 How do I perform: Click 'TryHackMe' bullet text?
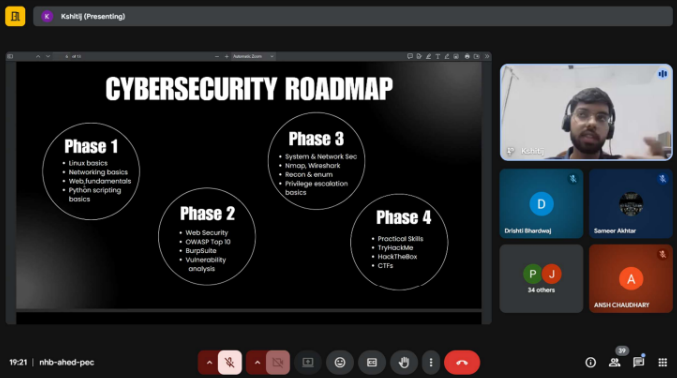[x=395, y=248]
